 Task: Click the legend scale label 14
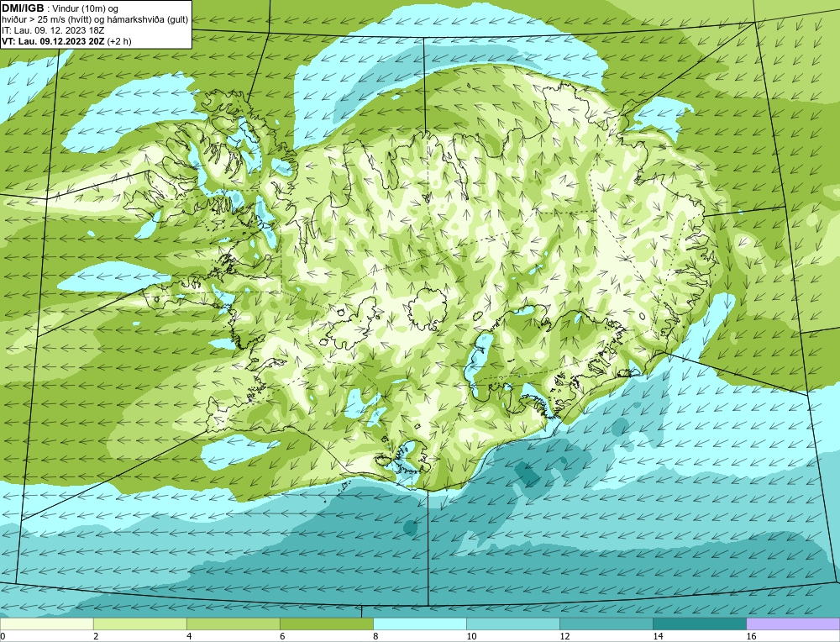pos(658,636)
